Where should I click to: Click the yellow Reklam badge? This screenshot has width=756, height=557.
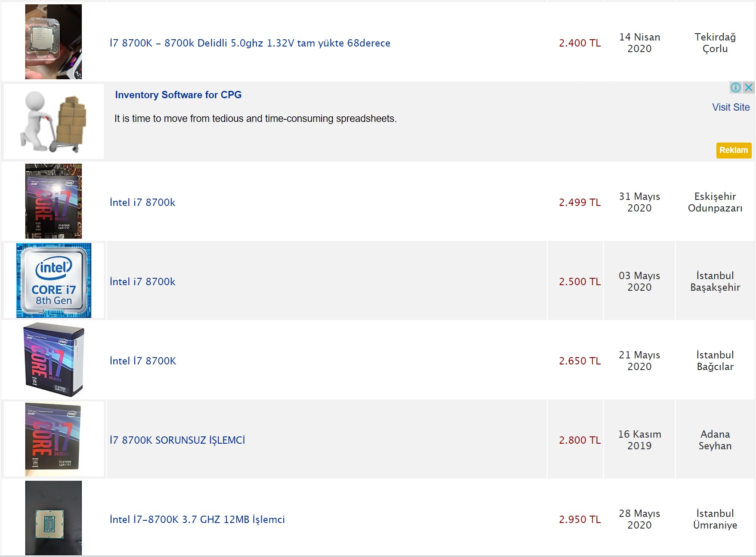[x=734, y=150]
